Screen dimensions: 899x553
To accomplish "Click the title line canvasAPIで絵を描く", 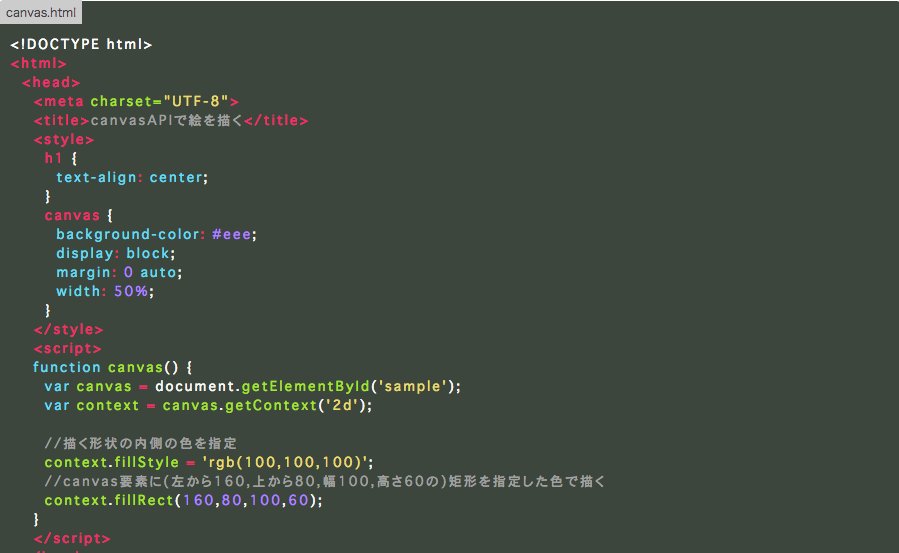I will click(171, 120).
